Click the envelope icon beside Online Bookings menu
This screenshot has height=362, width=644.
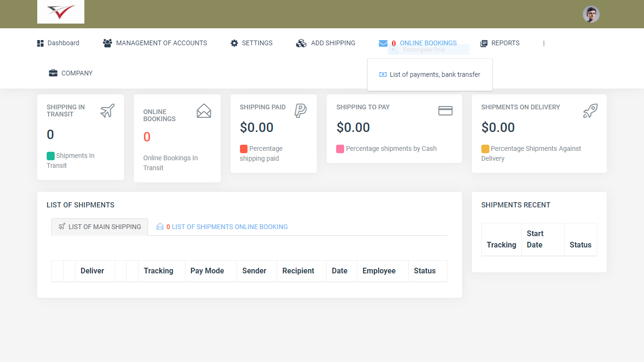[383, 43]
